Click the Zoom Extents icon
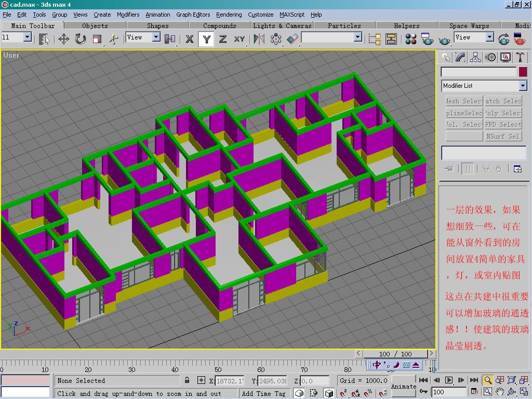Screen dimensions: 532x399 [x=512, y=380]
